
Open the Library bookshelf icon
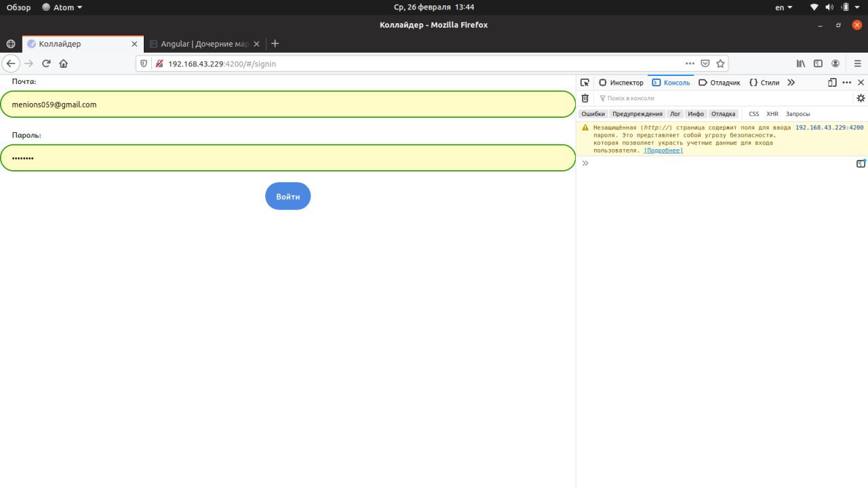point(801,64)
